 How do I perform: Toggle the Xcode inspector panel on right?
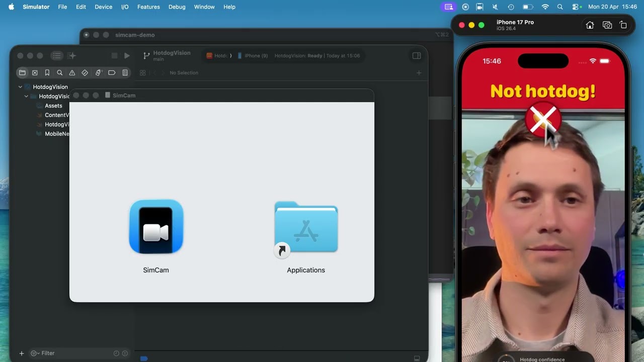417,56
